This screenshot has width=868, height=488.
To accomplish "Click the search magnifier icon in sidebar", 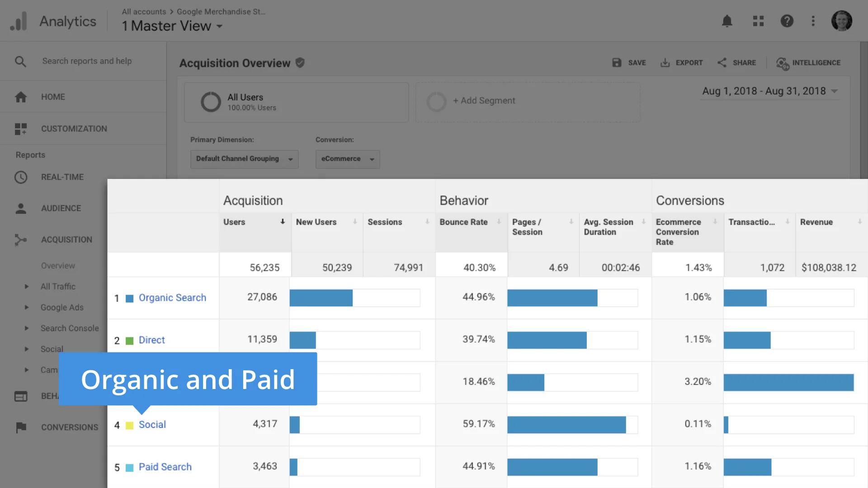I will [20, 61].
